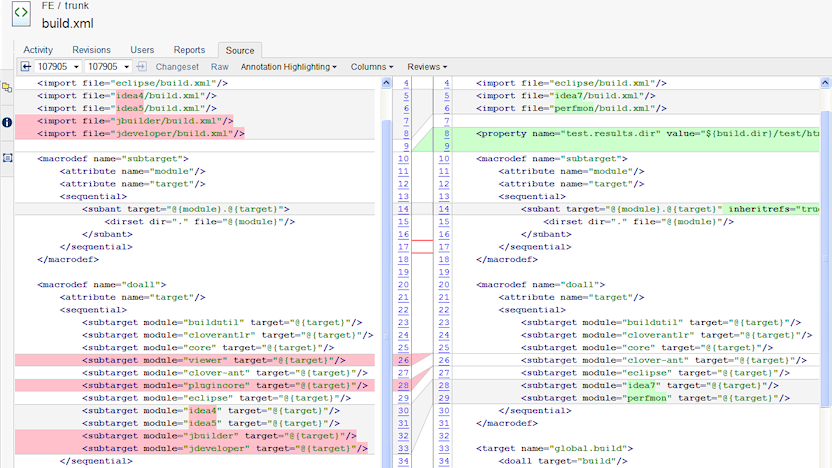832x468 pixels.
Task: Click right line number 10
Action: [444, 159]
